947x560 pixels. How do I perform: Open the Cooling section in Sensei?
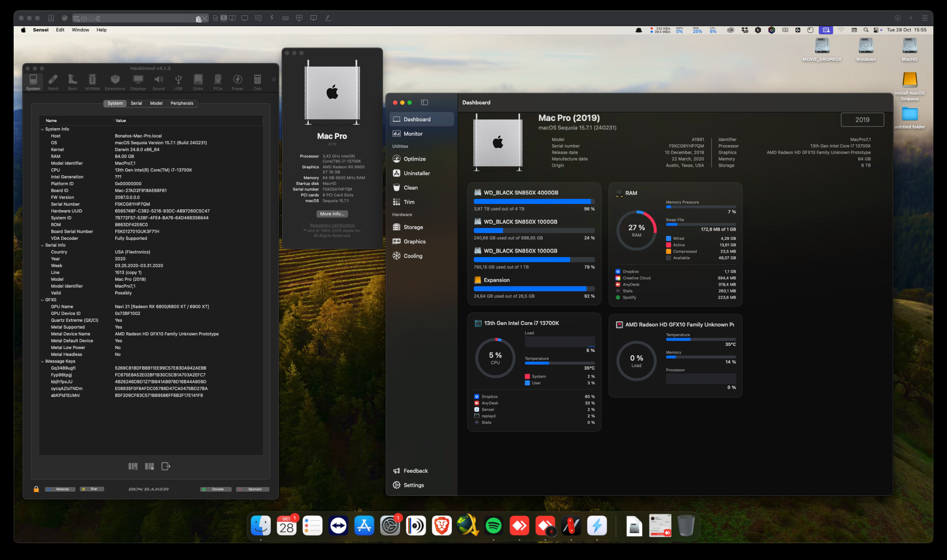pos(413,256)
